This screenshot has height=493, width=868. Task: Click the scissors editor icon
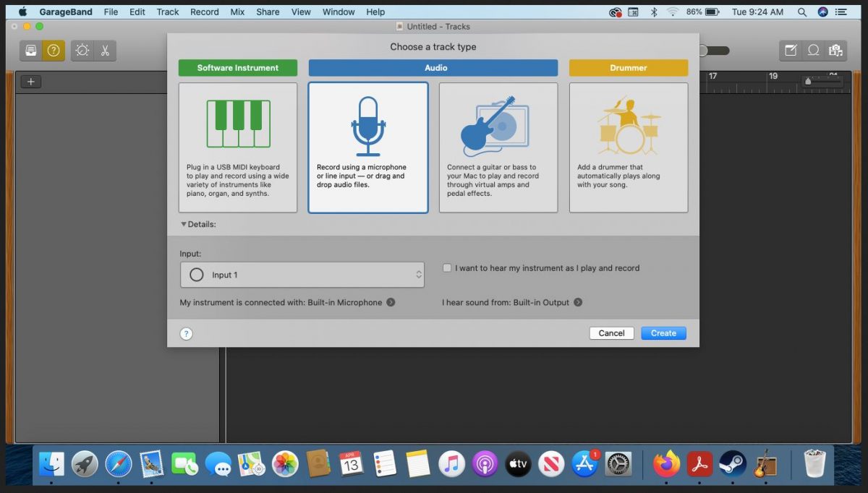coord(106,50)
